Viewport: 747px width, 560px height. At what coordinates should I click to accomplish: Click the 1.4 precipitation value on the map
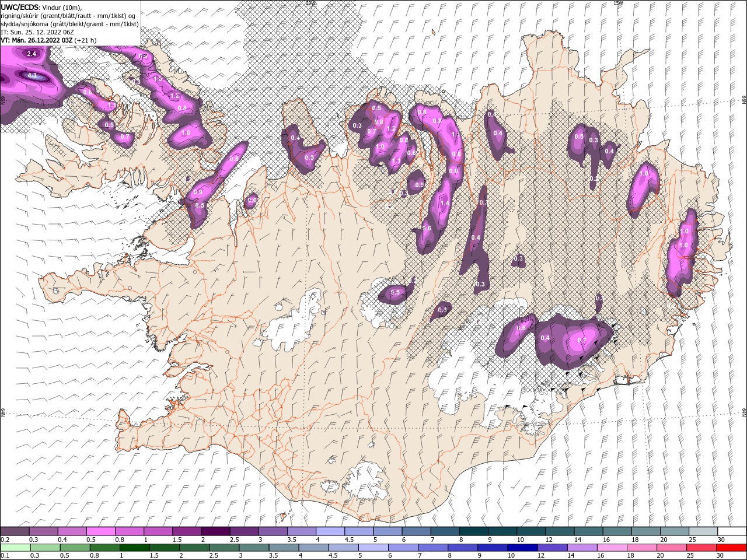coord(445,204)
